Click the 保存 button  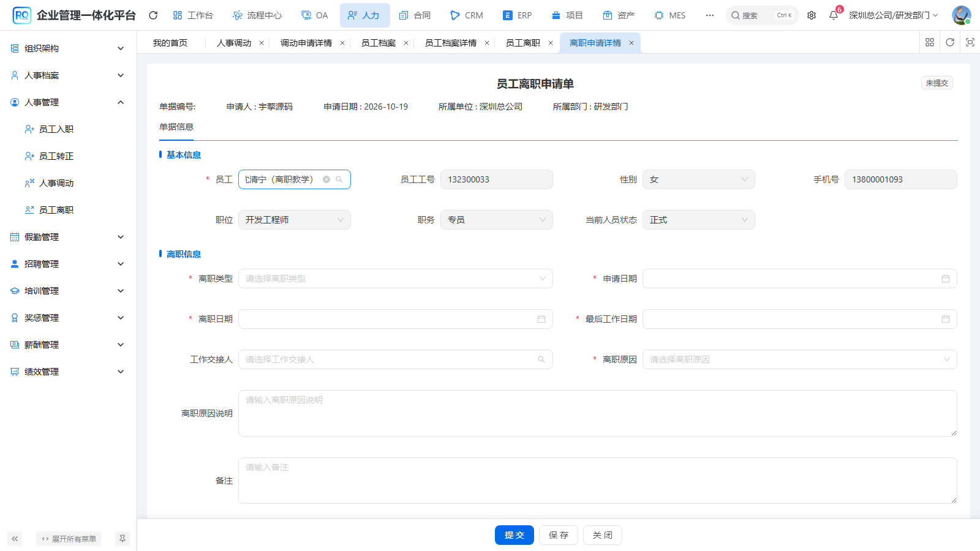point(559,535)
